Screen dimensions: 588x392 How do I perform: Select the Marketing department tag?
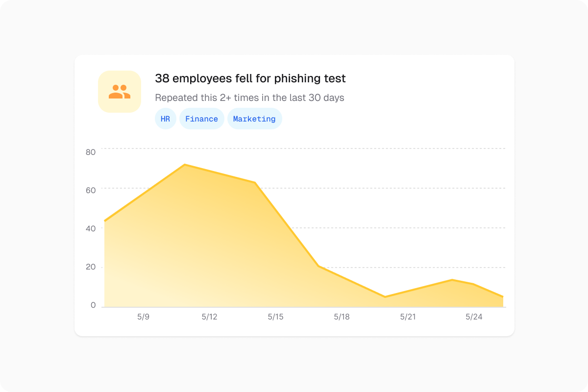tap(254, 119)
